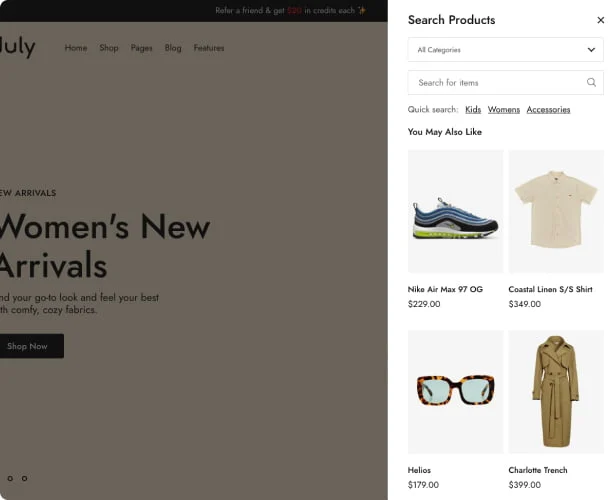Viewport: 612px width, 500px height.
Task: Open the Pages menu item
Action: pos(141,48)
